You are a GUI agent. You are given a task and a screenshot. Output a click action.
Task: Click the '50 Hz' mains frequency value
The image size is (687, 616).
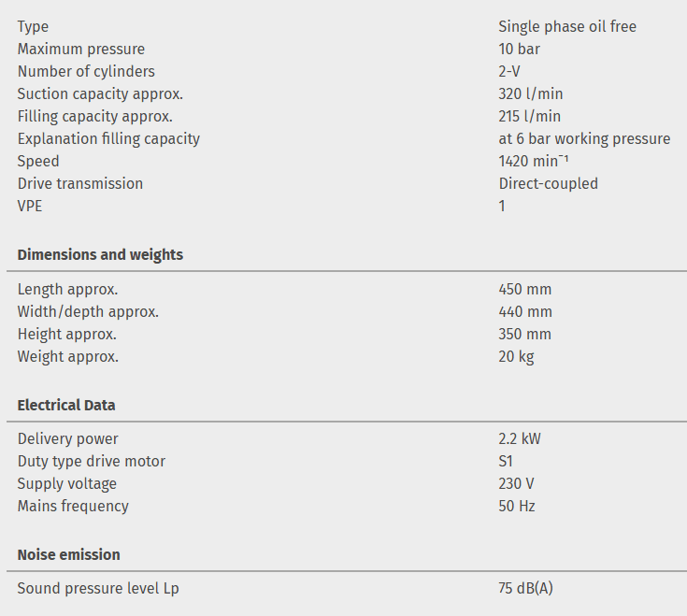pyautogui.click(x=517, y=506)
